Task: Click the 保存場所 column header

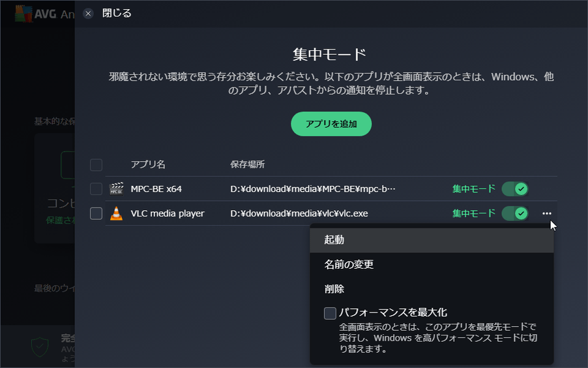Action: (248, 164)
